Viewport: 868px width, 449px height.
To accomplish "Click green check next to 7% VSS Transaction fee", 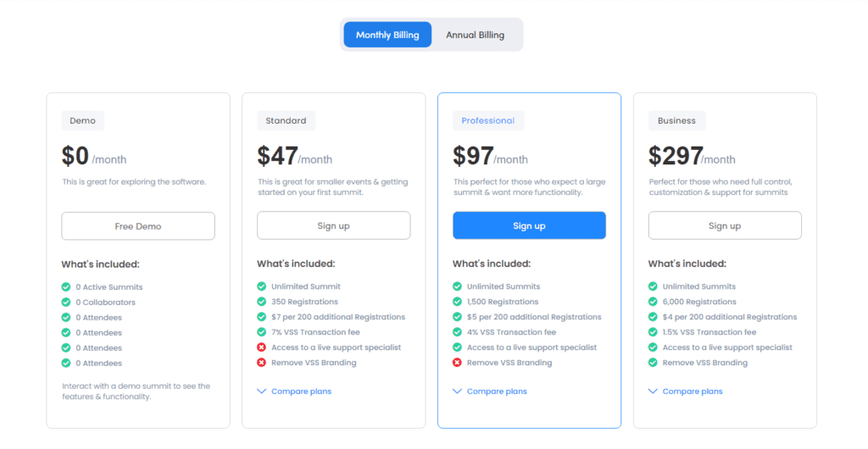I will click(261, 332).
